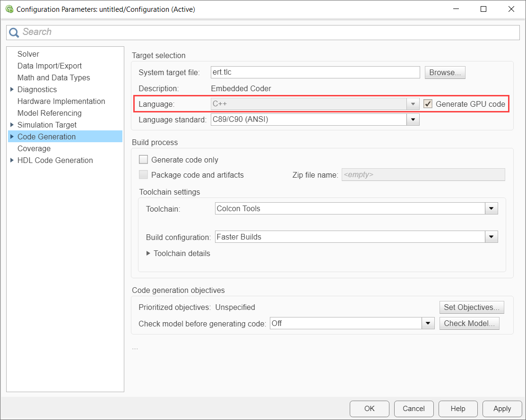Click the Apply button
Viewport: 526px width, 420px height.
[x=502, y=409]
